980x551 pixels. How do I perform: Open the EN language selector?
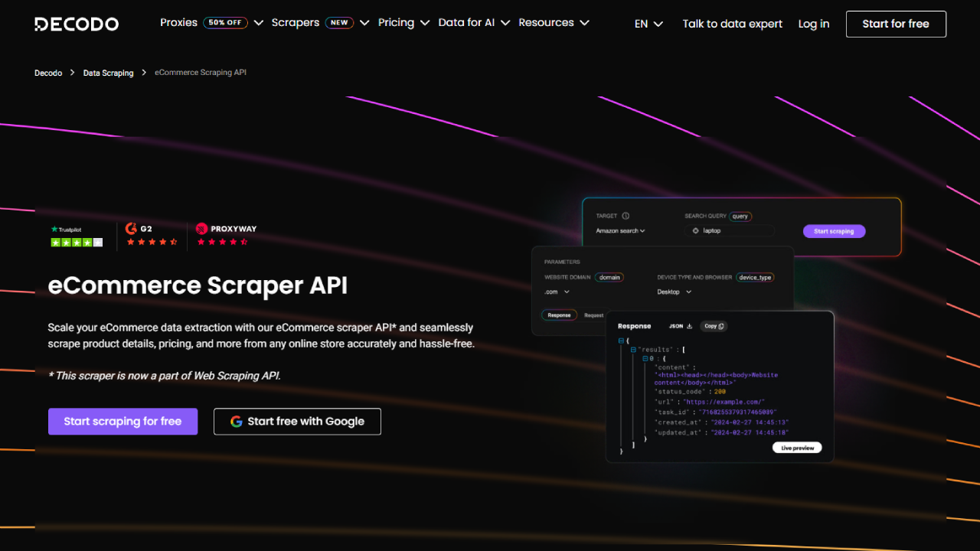tap(648, 24)
